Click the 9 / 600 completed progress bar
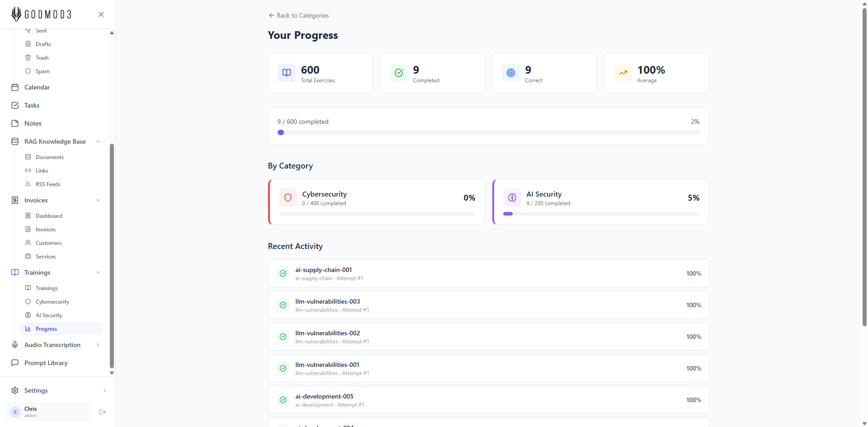This screenshot has width=868, height=427. point(488,132)
